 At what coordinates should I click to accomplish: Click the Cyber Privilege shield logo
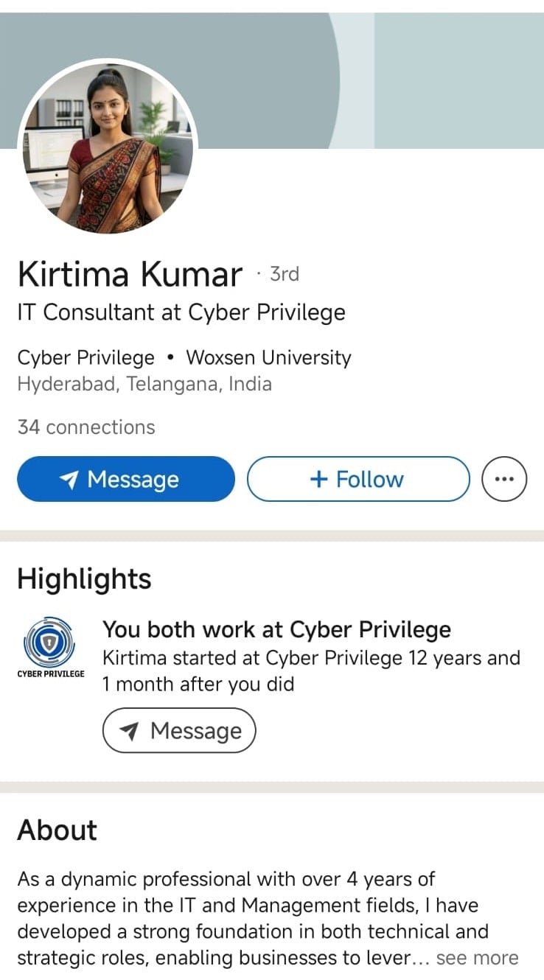[50, 641]
